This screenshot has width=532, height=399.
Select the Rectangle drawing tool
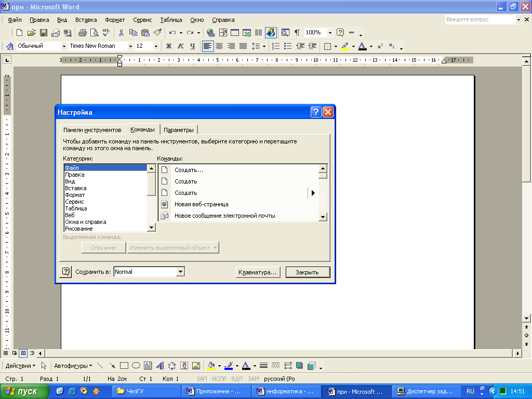(124, 366)
